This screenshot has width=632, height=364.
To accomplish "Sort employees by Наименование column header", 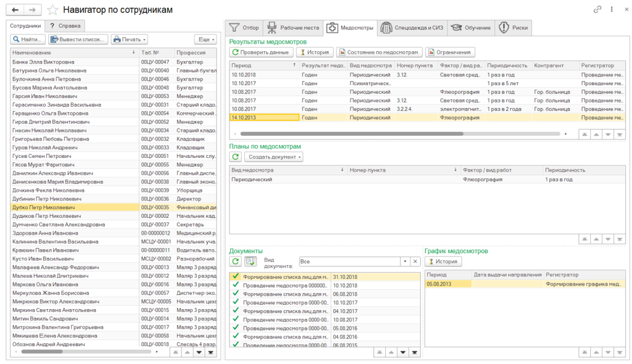I will [x=75, y=53].
